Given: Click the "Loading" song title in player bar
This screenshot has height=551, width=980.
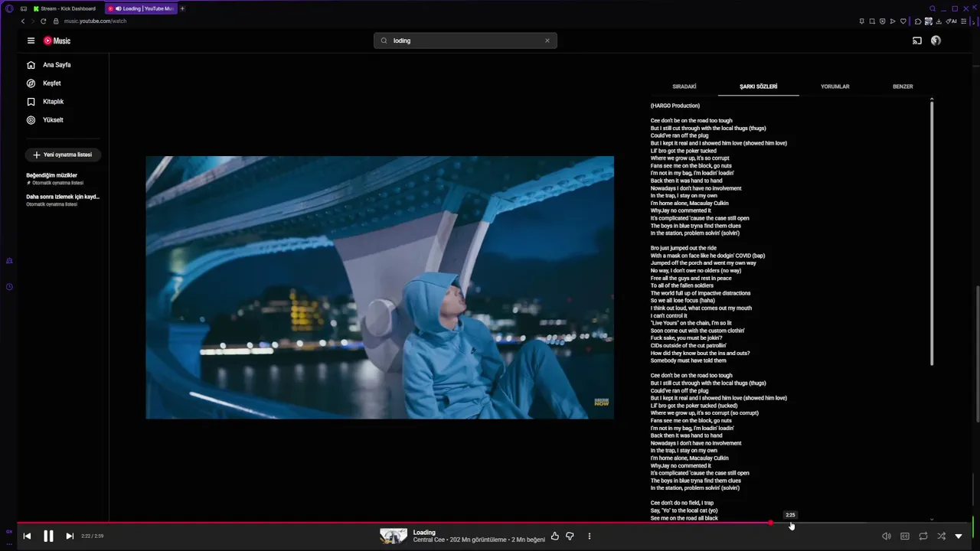Looking at the screenshot, I should coord(424,533).
